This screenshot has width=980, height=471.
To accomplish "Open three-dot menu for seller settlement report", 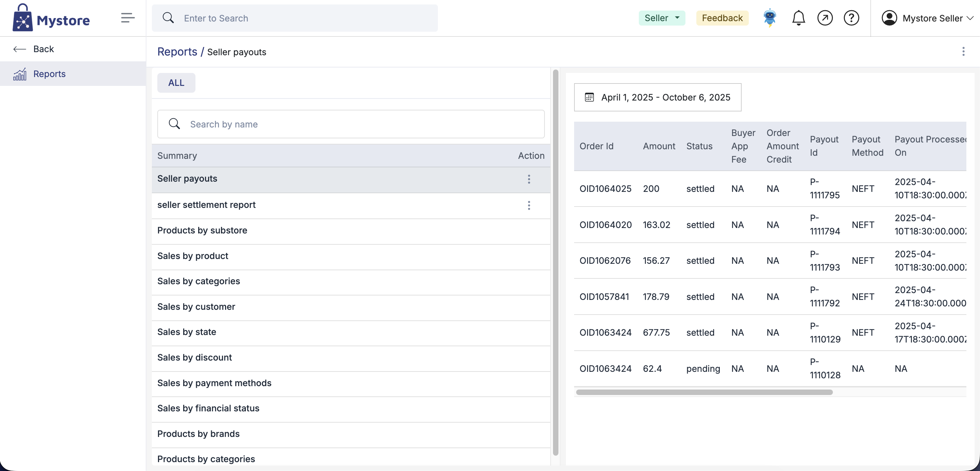I will 529,205.
